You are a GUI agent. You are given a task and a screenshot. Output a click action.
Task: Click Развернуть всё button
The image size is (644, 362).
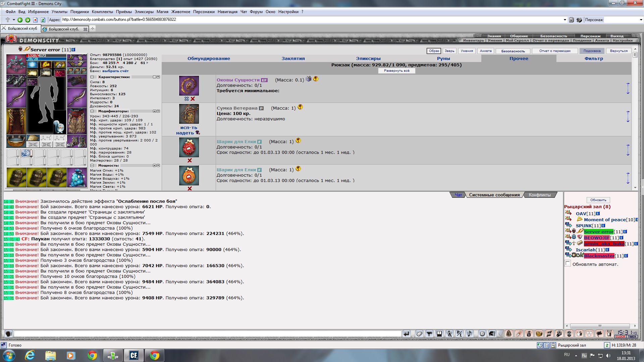pyautogui.click(x=397, y=71)
